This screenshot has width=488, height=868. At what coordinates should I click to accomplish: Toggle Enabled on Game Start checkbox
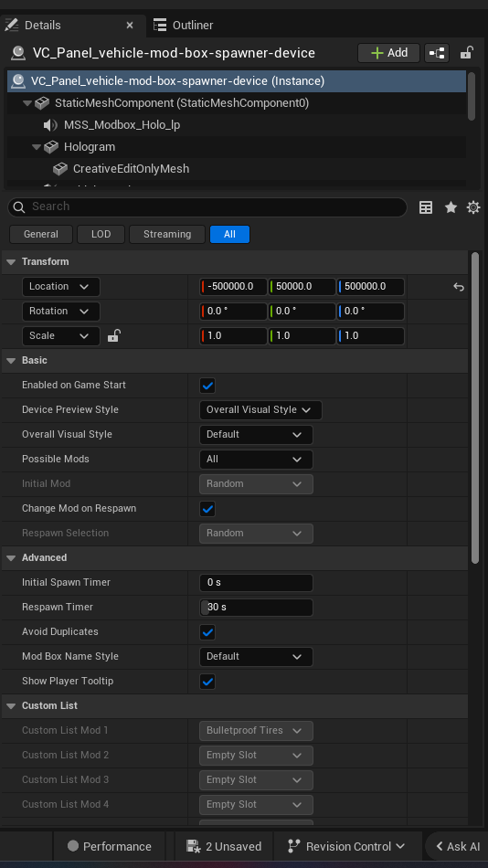[207, 386]
